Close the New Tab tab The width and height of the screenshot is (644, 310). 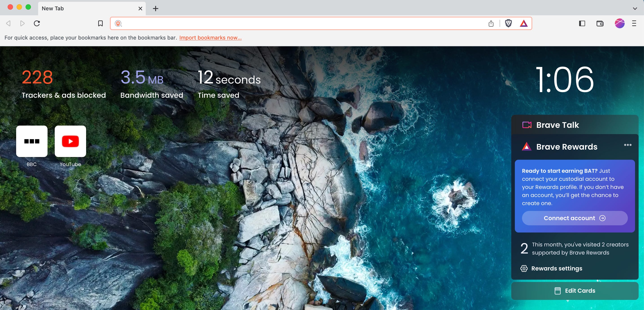point(140,9)
